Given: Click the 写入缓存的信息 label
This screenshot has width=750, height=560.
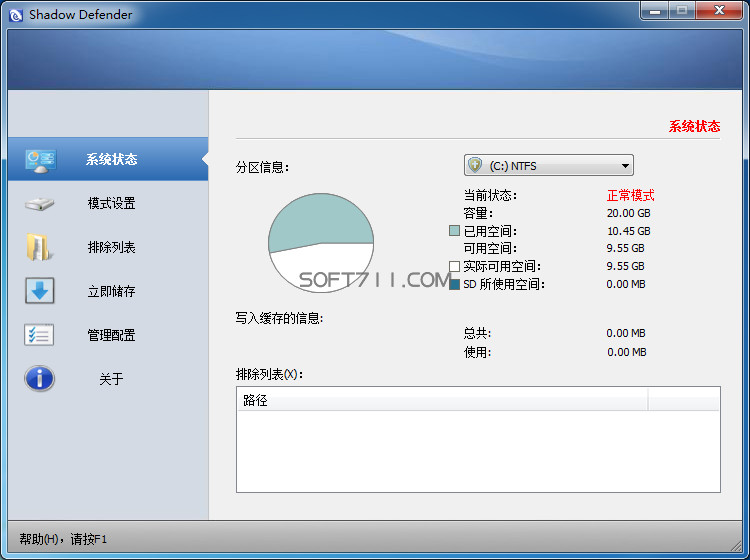Looking at the screenshot, I should [x=279, y=318].
